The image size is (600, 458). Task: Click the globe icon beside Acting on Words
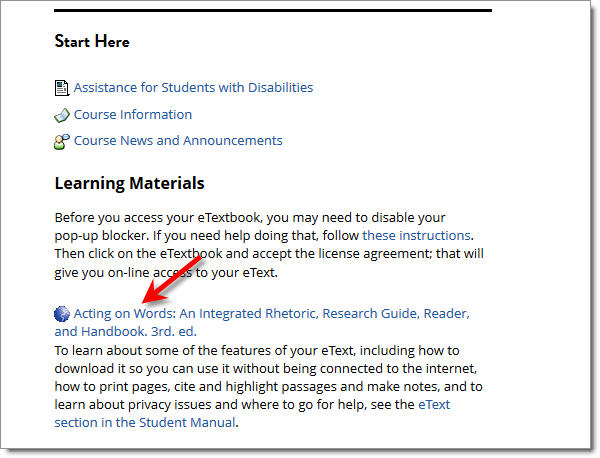pos(62,314)
